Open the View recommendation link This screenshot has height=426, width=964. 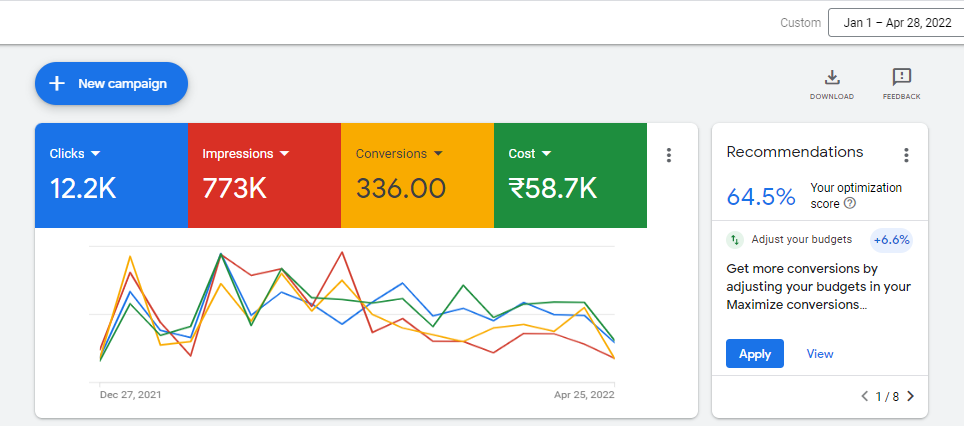coord(820,353)
